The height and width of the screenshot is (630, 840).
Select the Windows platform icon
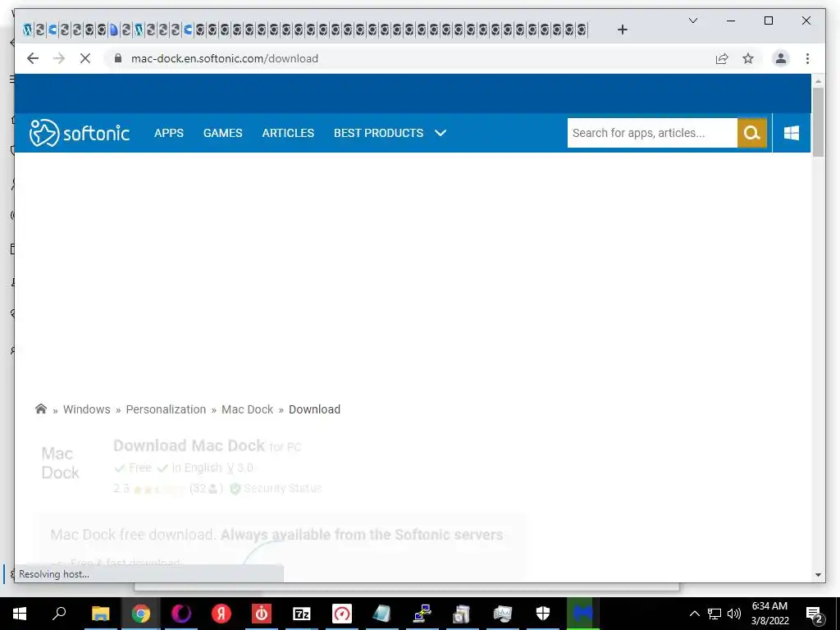pos(792,133)
